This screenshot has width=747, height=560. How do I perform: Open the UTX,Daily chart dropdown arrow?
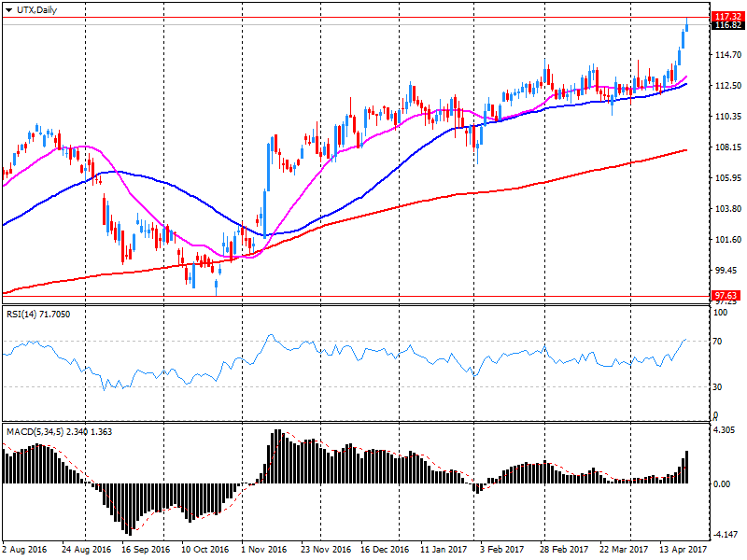click(x=9, y=10)
